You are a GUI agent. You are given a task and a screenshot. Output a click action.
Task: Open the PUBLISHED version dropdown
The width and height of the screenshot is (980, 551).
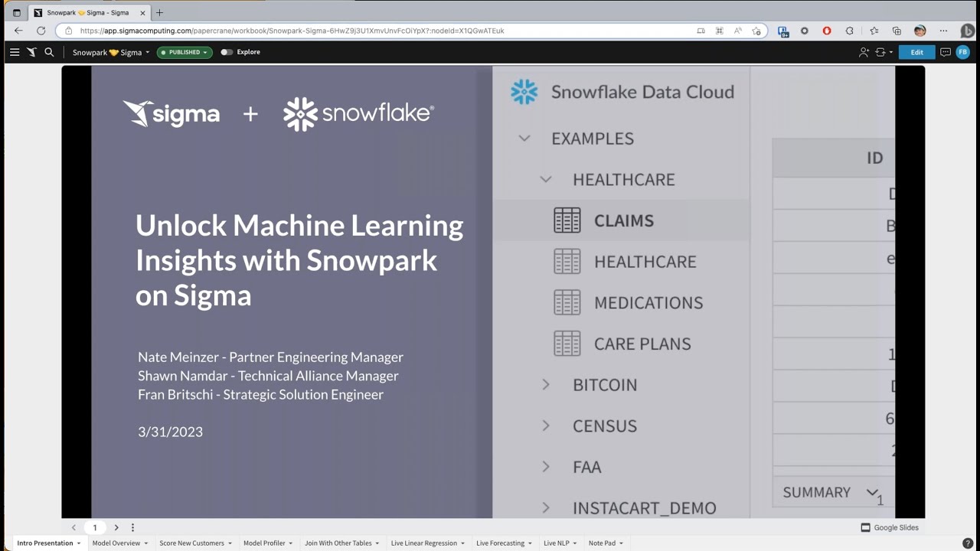pos(185,52)
